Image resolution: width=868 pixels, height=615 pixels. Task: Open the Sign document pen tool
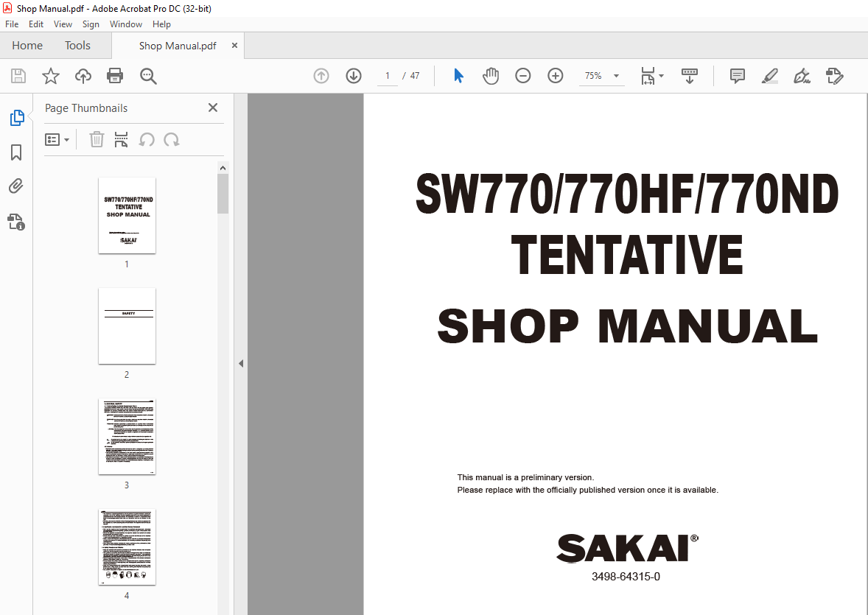pos(802,76)
